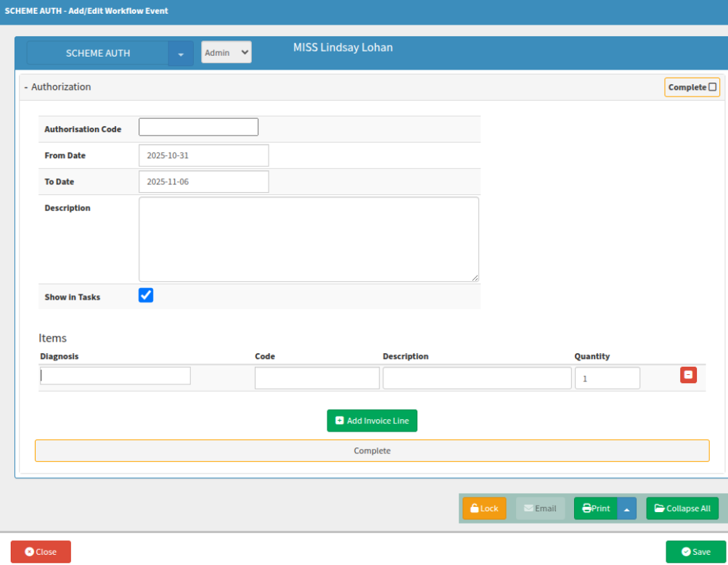Save the workflow event

coord(695,551)
